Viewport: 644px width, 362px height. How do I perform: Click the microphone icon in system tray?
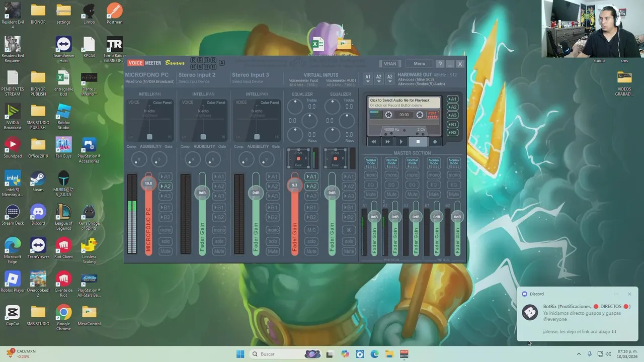[590, 354]
